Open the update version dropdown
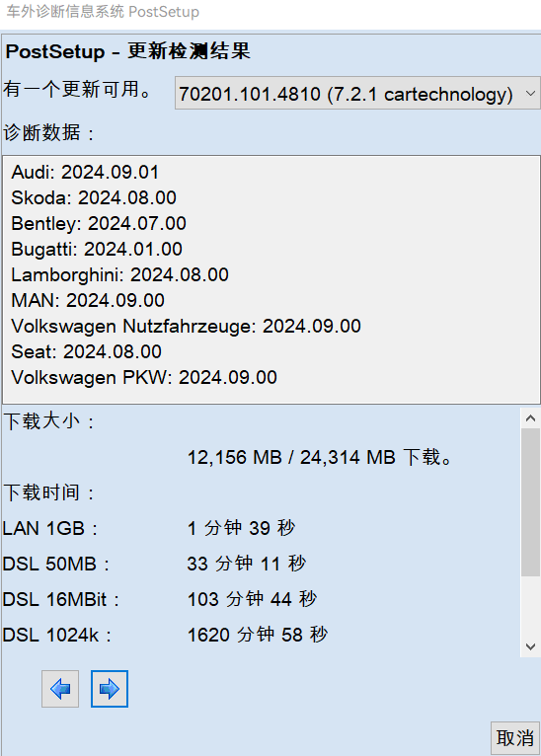Image resolution: width=541 pixels, height=756 pixels. pyautogui.click(x=357, y=93)
